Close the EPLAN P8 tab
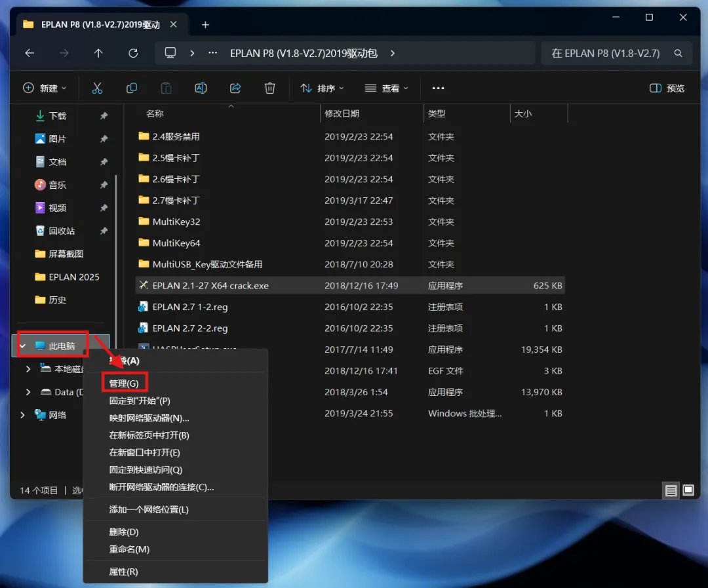The height and width of the screenshot is (588, 708). click(173, 24)
